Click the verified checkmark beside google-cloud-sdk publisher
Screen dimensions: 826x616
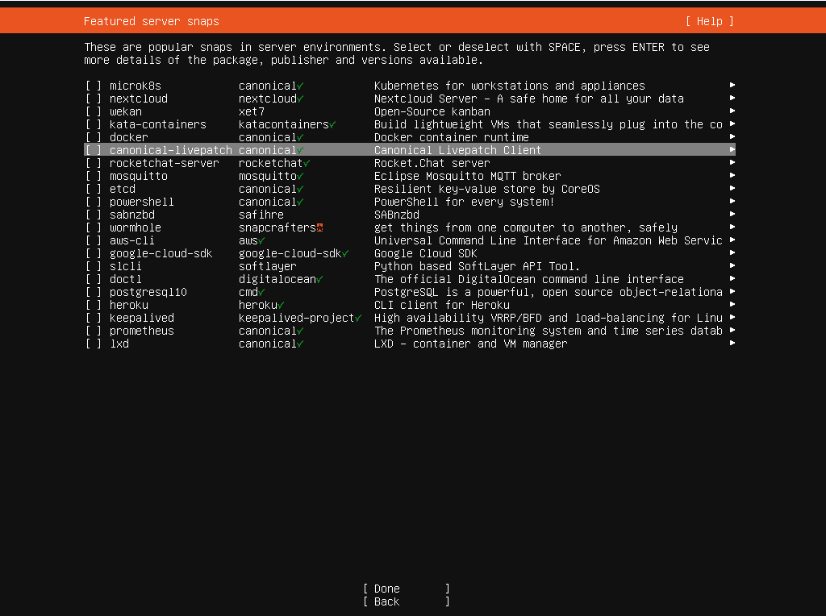point(346,253)
